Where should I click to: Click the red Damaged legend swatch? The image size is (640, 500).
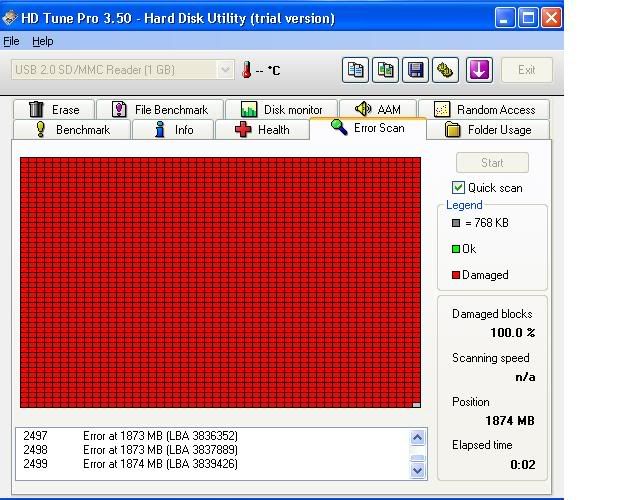pyautogui.click(x=456, y=275)
